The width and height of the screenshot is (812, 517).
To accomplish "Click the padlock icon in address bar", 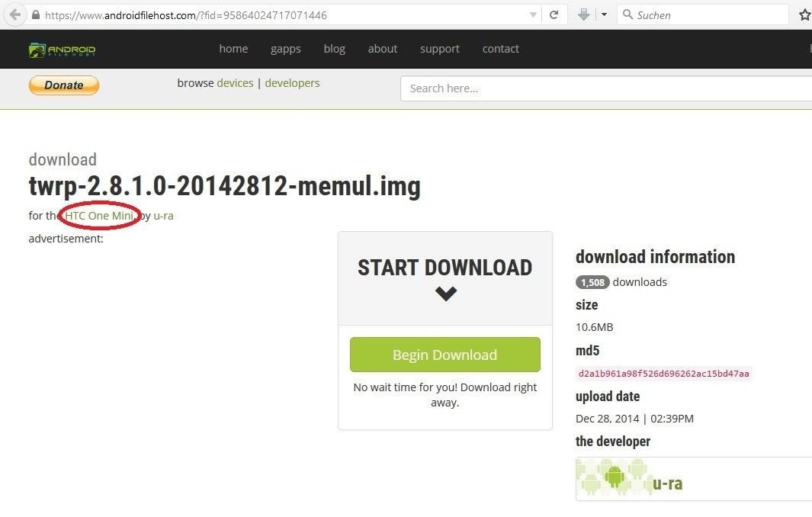I will [36, 15].
